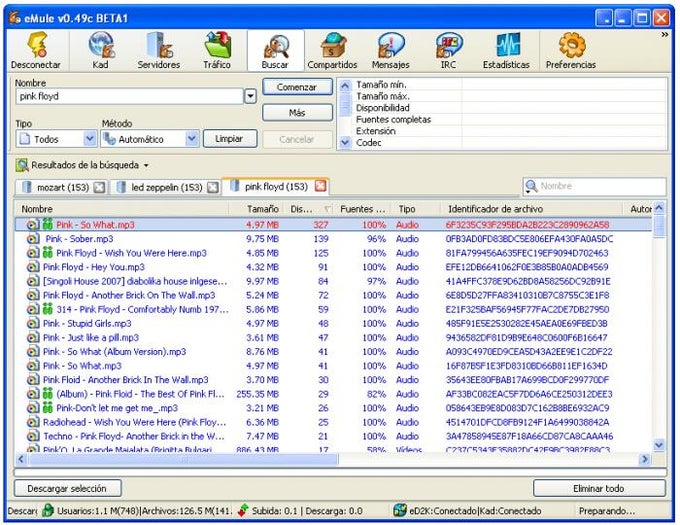Open the Kad network view
The image size is (680, 525).
click(100, 50)
